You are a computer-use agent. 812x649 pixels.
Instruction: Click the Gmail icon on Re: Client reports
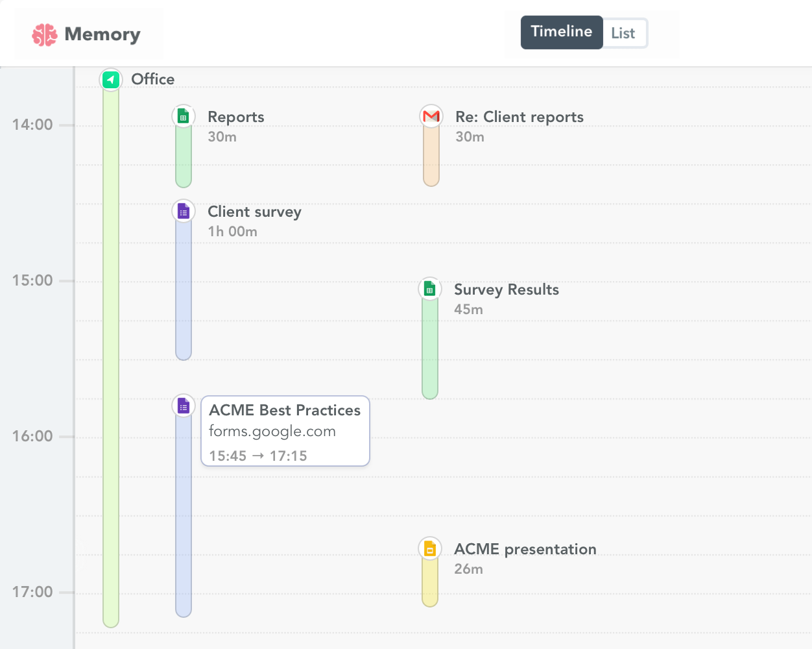(431, 116)
